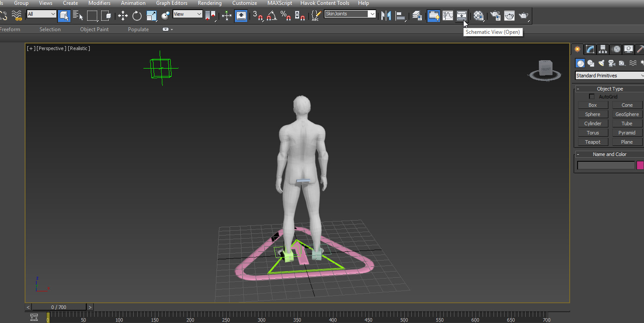Image resolution: width=644 pixels, height=323 pixels.
Task: Click the render teapot icon
Action: [x=523, y=16]
